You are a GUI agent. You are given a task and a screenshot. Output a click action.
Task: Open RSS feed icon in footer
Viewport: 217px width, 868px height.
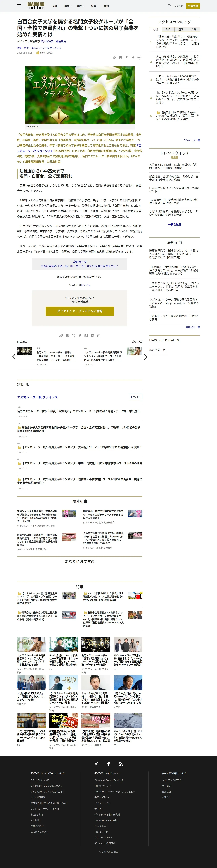tap(120, 764)
